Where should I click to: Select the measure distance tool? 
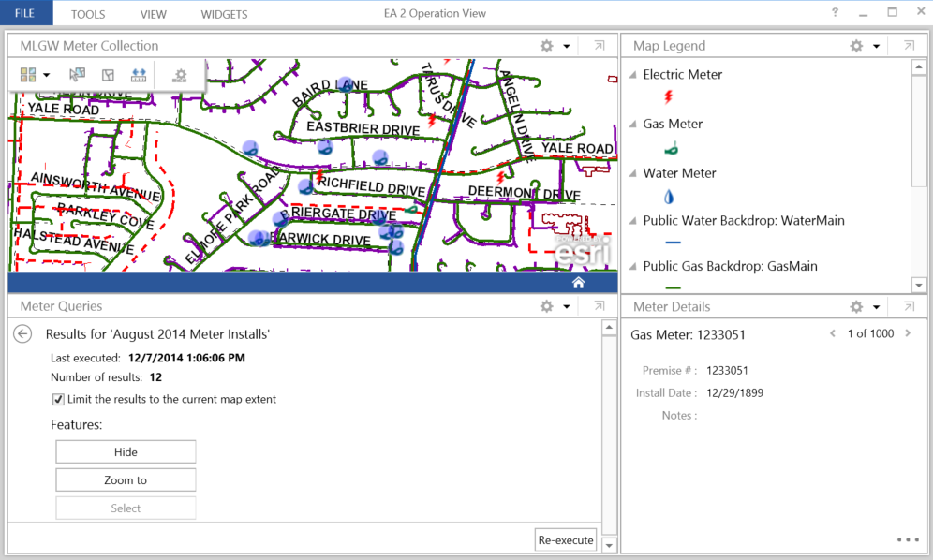click(139, 74)
